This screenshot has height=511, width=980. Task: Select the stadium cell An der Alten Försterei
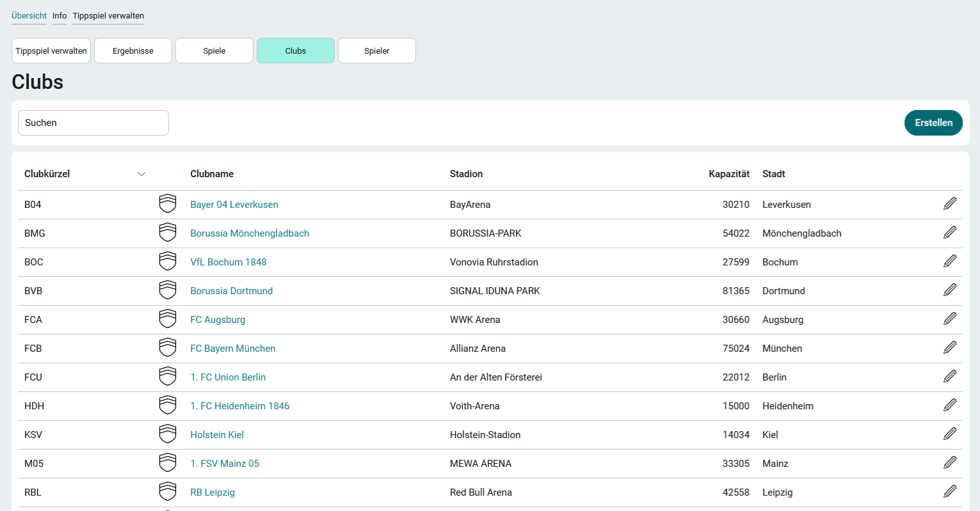coord(496,377)
